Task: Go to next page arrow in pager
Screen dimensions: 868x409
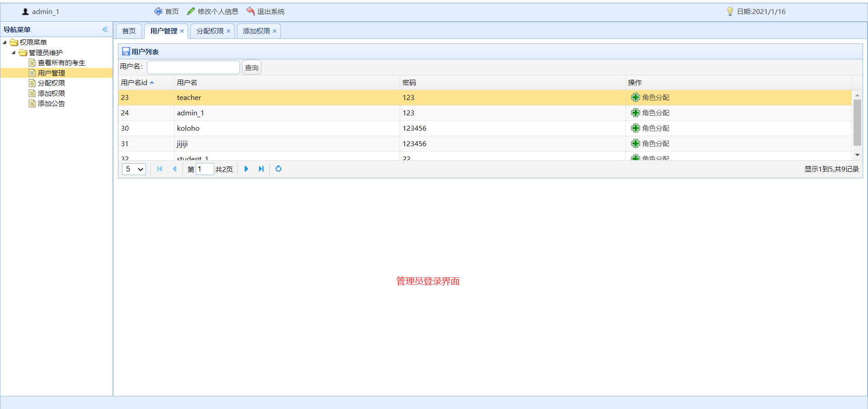Action: point(246,169)
